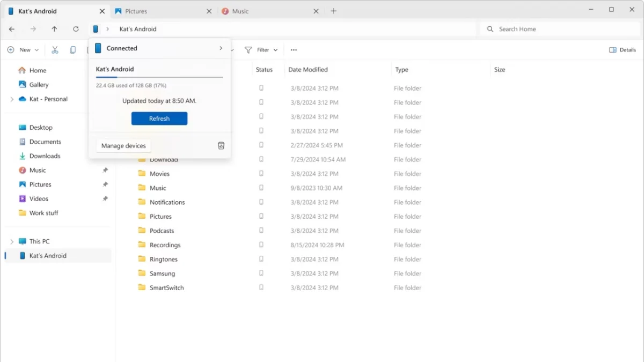Click the storage usage progress bar
Screen dimensions: 644x362
159,77
